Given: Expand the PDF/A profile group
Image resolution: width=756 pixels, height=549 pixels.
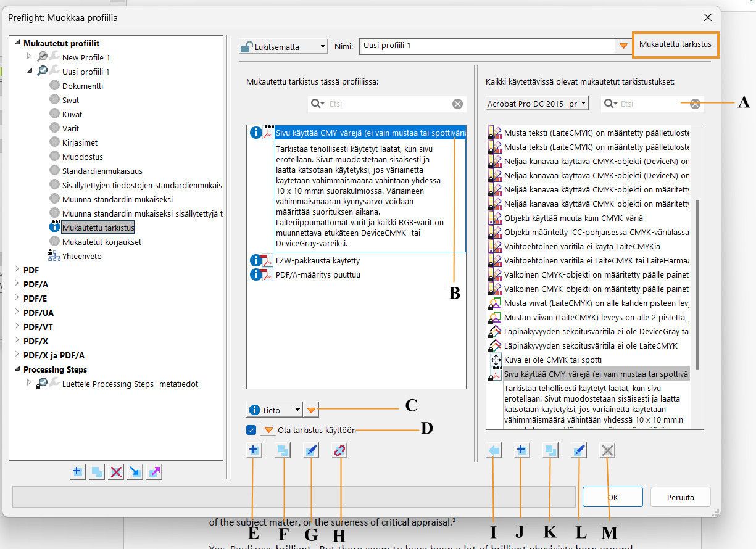Looking at the screenshot, I should (x=17, y=284).
